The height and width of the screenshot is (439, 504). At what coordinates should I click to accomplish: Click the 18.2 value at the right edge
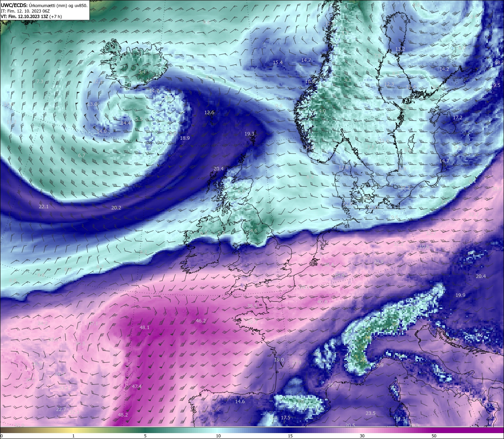point(499,63)
